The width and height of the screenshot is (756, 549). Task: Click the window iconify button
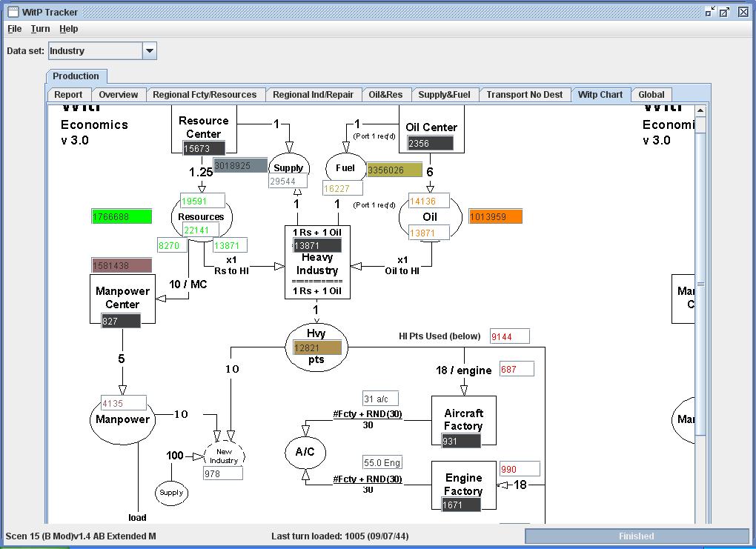(710, 12)
